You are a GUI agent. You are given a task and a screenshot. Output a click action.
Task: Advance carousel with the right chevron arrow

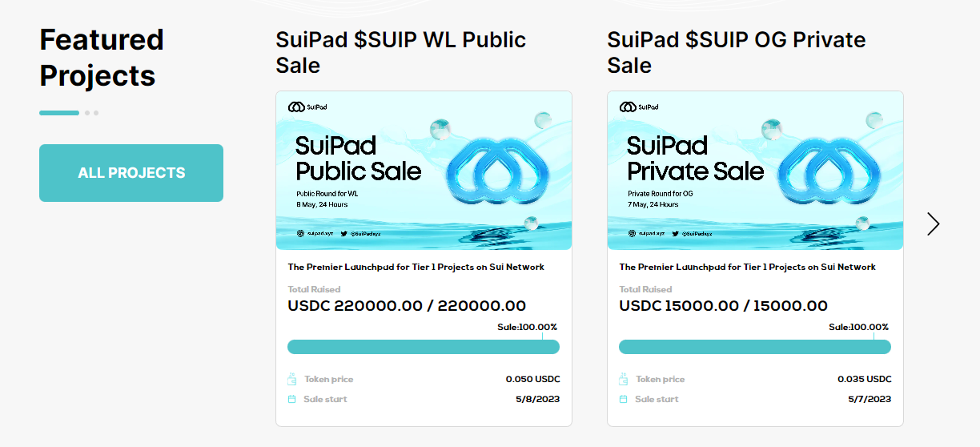click(933, 223)
